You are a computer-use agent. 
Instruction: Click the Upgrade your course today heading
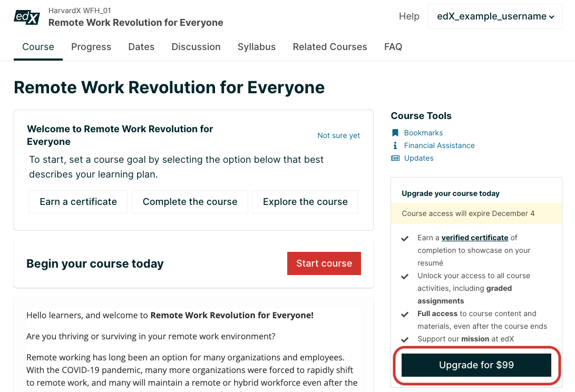pos(450,193)
